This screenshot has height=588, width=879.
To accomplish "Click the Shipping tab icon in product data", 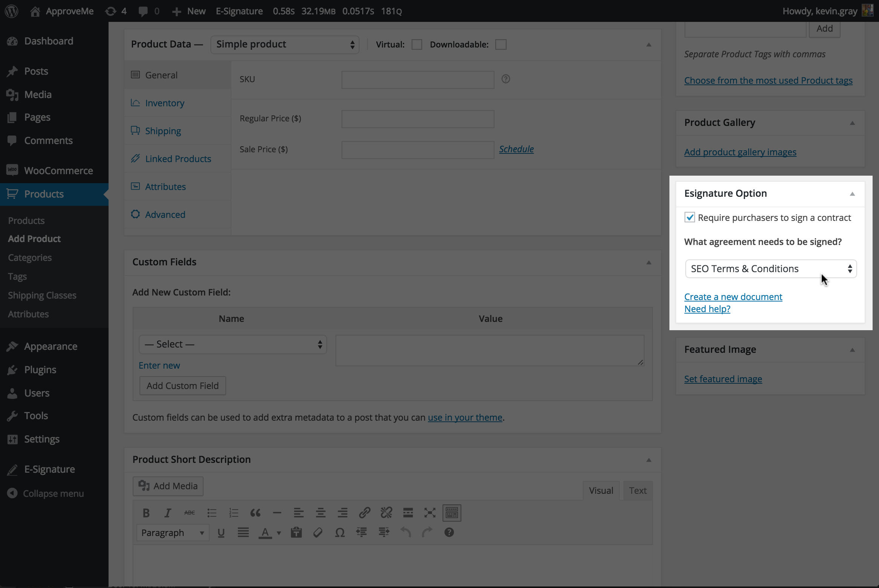I will (136, 130).
